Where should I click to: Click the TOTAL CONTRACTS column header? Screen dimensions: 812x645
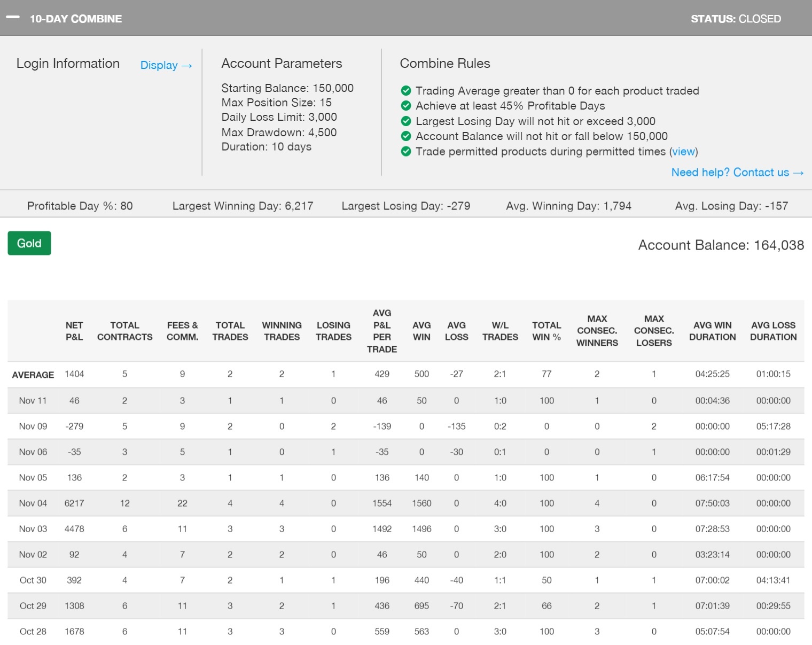click(x=124, y=331)
